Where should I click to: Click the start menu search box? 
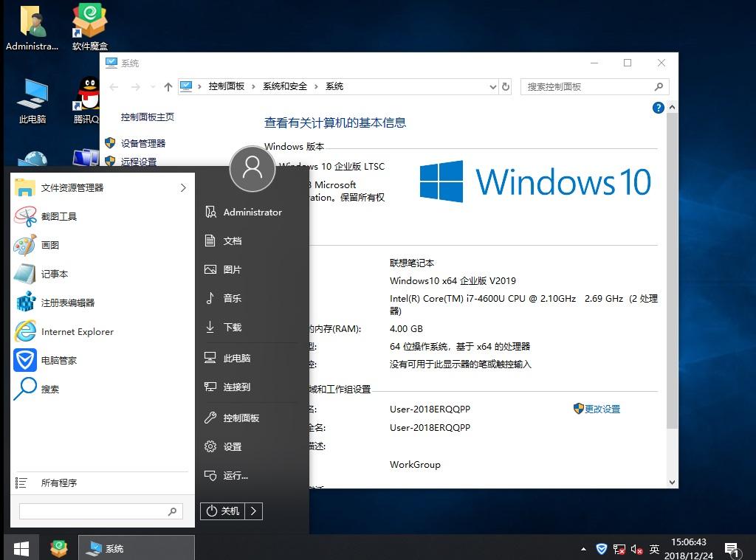point(92,511)
